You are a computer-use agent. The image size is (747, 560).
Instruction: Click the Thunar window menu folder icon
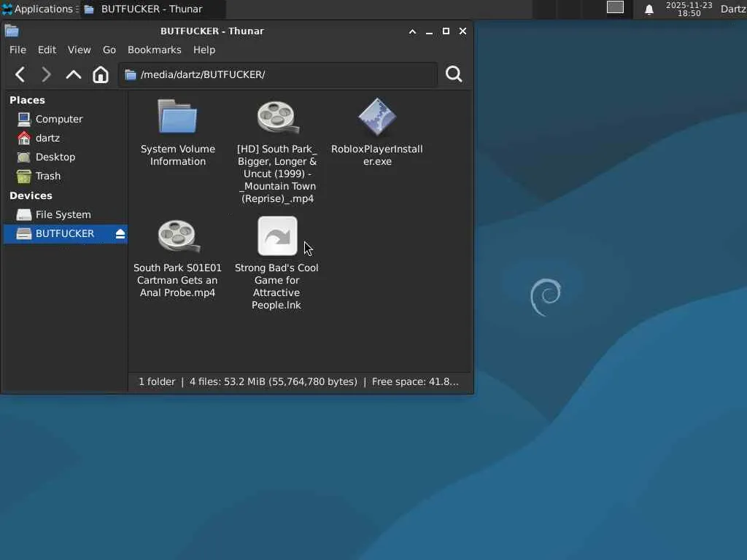click(x=12, y=31)
